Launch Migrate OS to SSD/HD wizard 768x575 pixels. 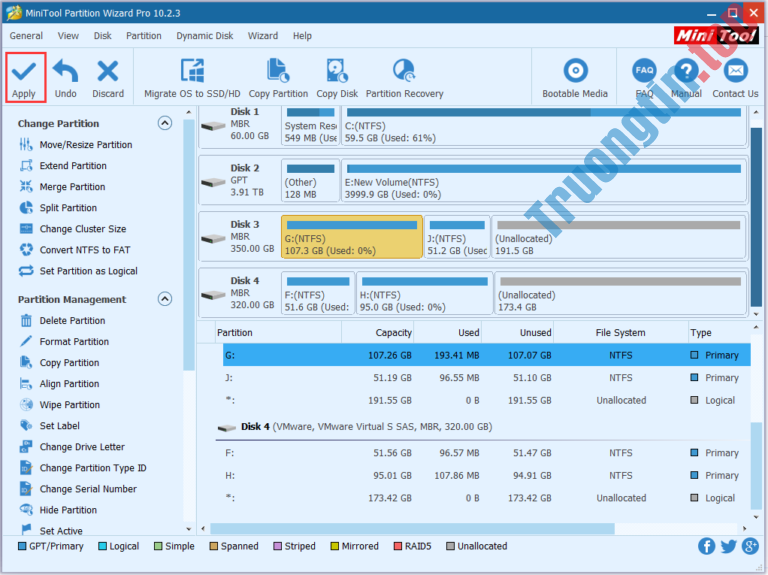[192, 77]
